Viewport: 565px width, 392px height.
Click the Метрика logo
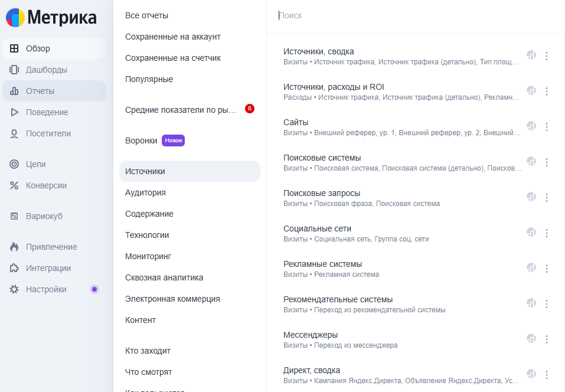(51, 17)
